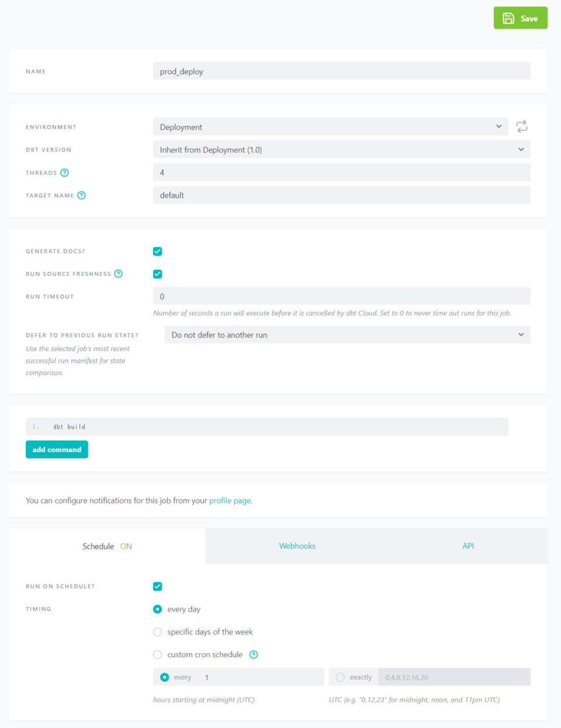Select the exactly hours radio option
The height and width of the screenshot is (728, 561).
pos(340,677)
